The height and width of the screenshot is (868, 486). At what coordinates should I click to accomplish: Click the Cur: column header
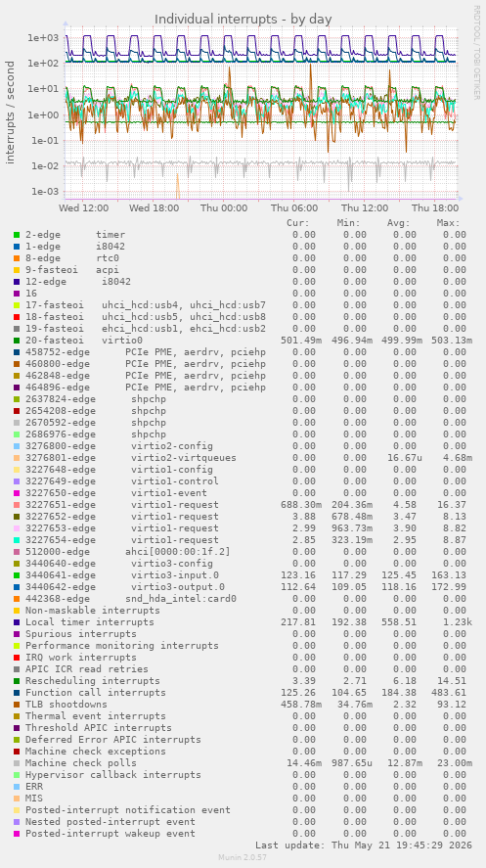point(298,223)
